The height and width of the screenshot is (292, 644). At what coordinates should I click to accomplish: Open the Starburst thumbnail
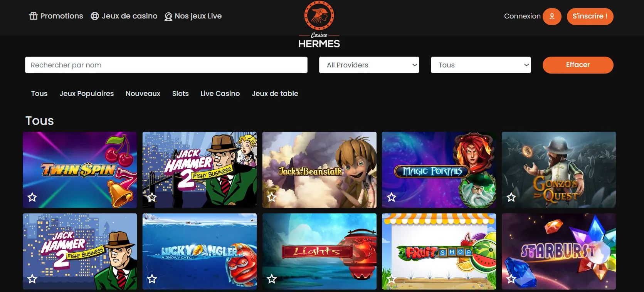click(559, 252)
